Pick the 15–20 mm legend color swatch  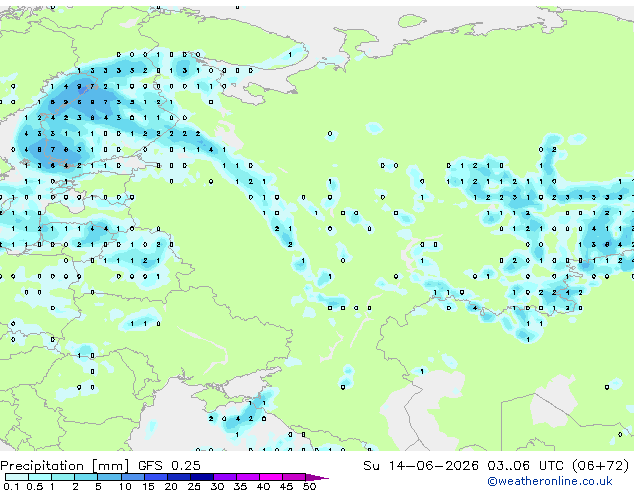(x=155, y=477)
